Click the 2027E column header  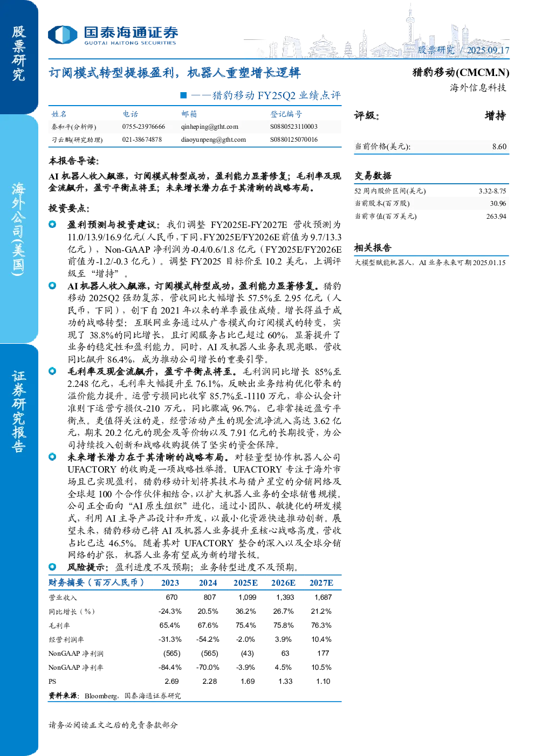point(321,583)
